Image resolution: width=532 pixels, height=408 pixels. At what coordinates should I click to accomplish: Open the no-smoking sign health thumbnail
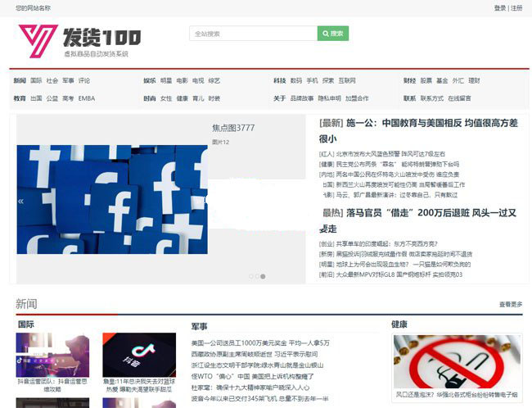click(x=457, y=361)
